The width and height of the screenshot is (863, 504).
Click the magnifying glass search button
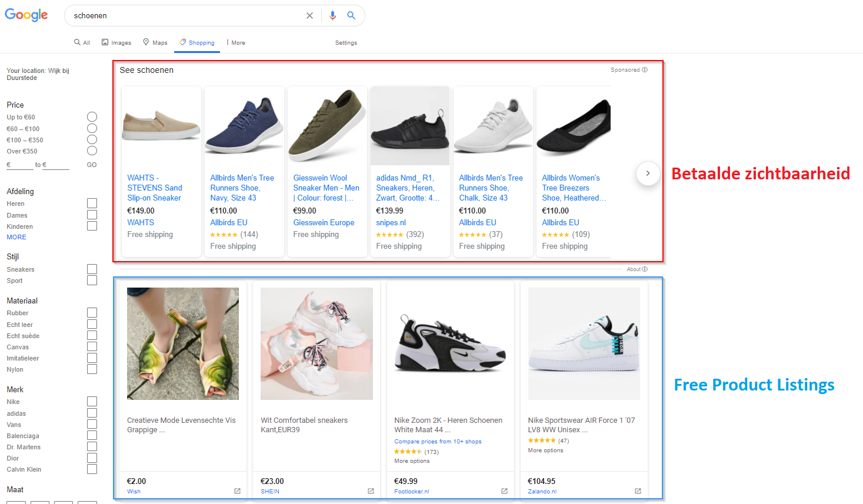(x=351, y=16)
